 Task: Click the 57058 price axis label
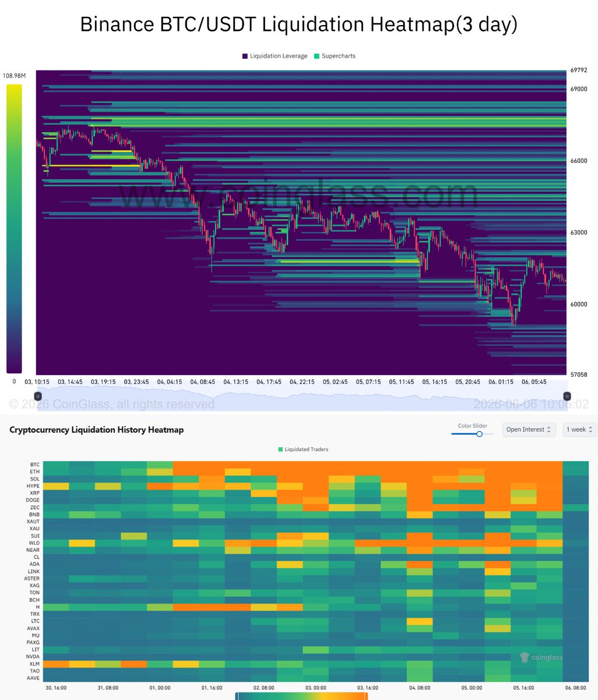(578, 374)
